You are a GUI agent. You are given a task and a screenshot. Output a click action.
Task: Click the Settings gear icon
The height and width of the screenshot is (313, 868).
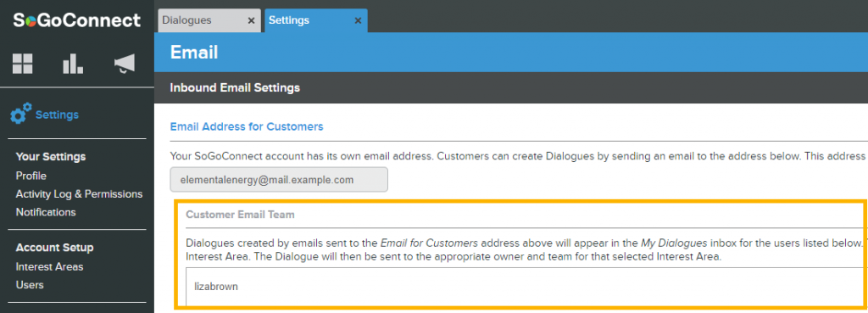coord(21,114)
